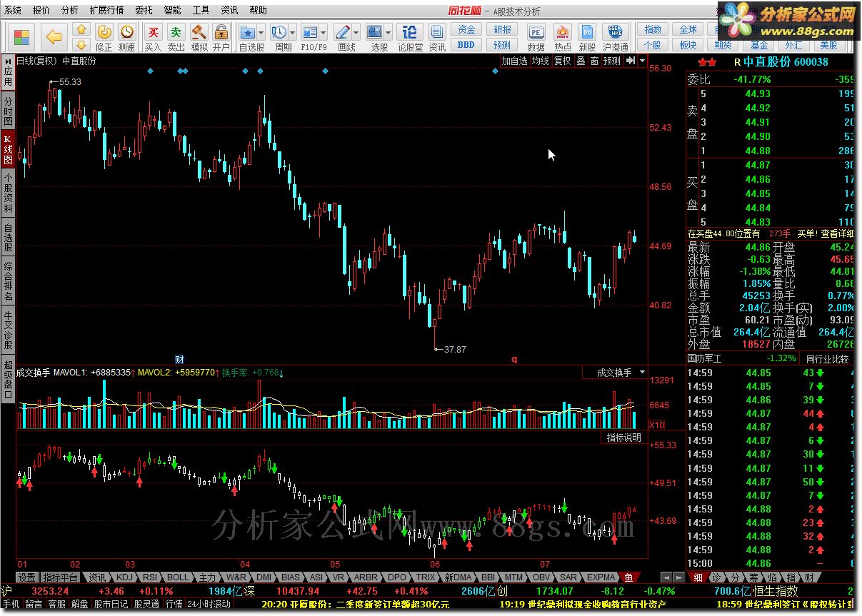Select the 细 tab in right panel
Image resolution: width=862 pixels, height=616 pixels.
click(698, 577)
